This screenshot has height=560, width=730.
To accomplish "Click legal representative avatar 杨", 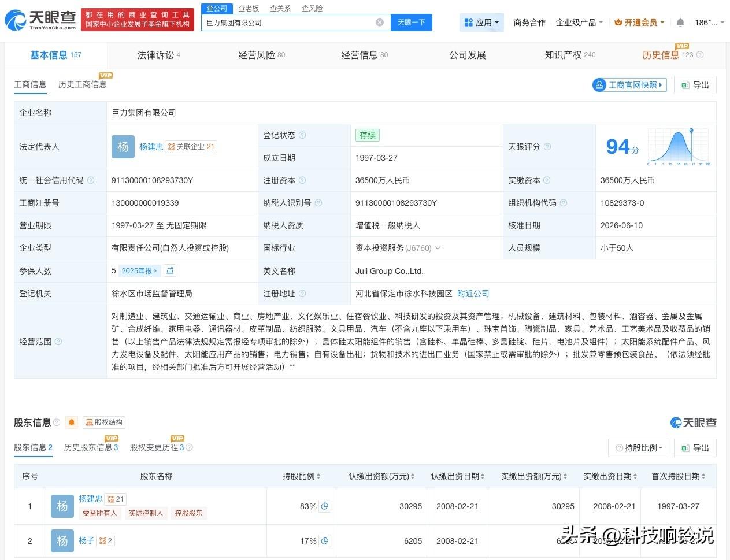I will (x=123, y=147).
